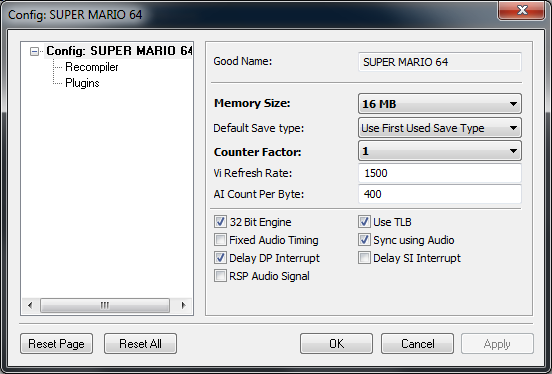
Task: Click the tree panel scrollbar left arrow
Action: pos(30,305)
